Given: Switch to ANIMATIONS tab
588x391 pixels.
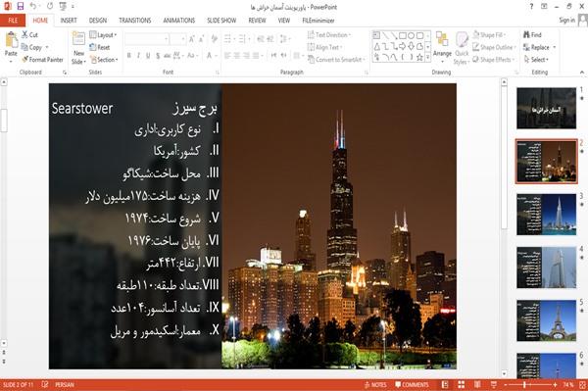Looking at the screenshot, I should click(x=179, y=21).
